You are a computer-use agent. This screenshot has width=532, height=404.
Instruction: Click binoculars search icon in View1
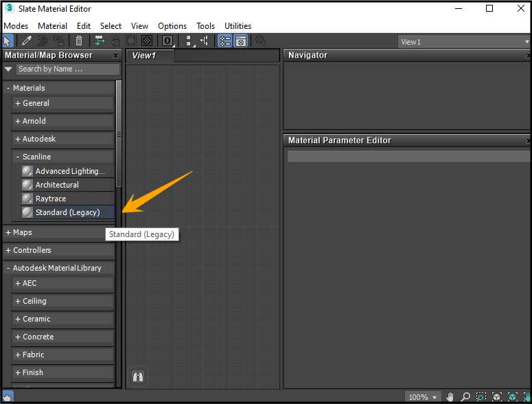tap(138, 377)
